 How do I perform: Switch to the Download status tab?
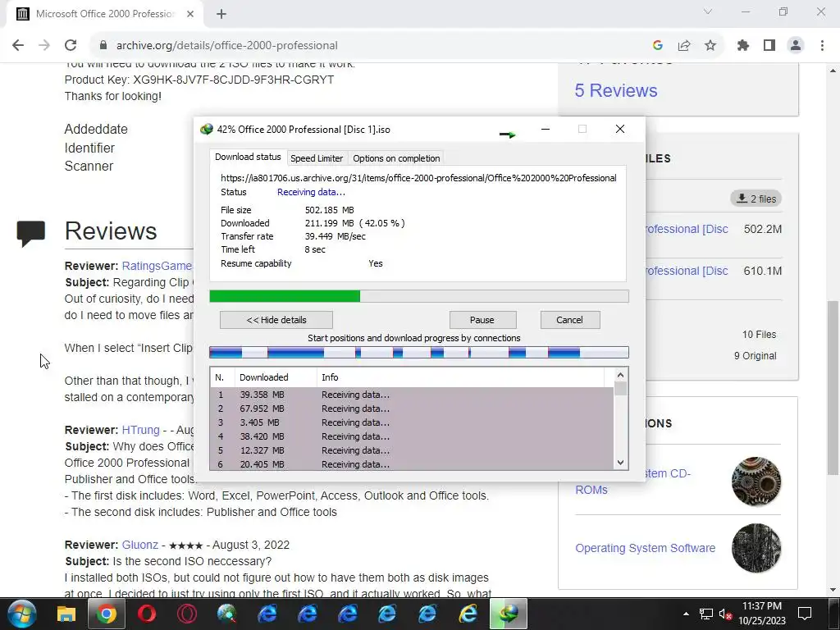(248, 157)
